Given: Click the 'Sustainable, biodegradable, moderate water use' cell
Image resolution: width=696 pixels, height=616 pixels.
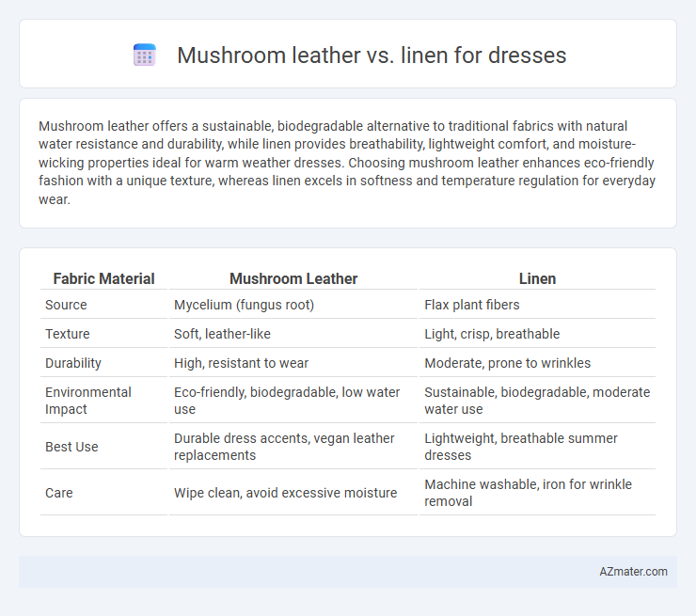Looking at the screenshot, I should pyautogui.click(x=537, y=401).
